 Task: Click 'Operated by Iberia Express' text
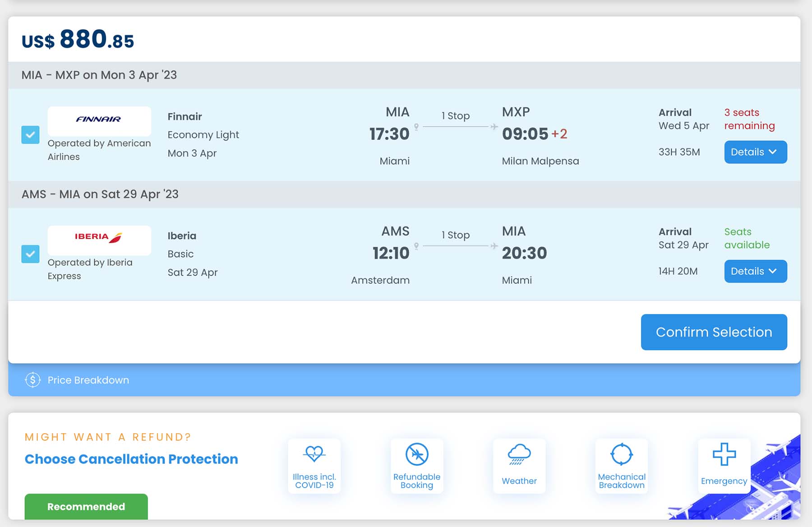(x=90, y=269)
